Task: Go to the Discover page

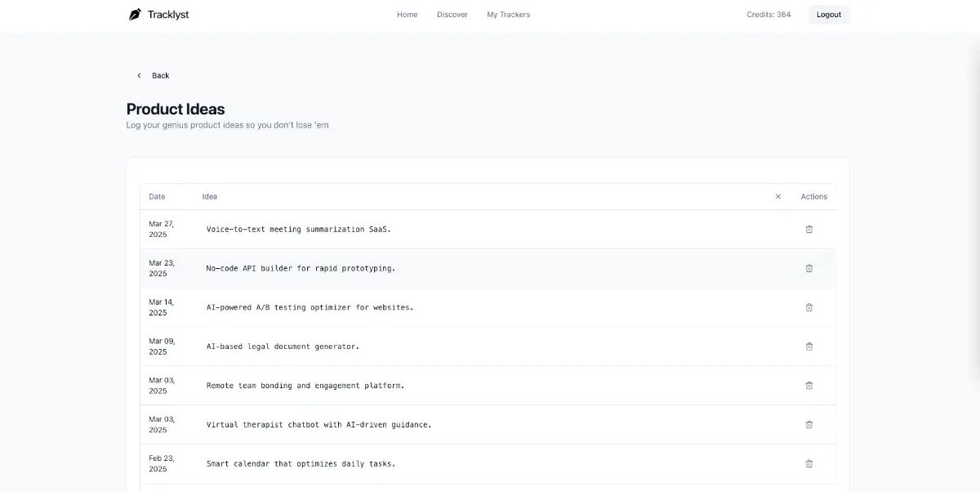Action: click(452, 14)
